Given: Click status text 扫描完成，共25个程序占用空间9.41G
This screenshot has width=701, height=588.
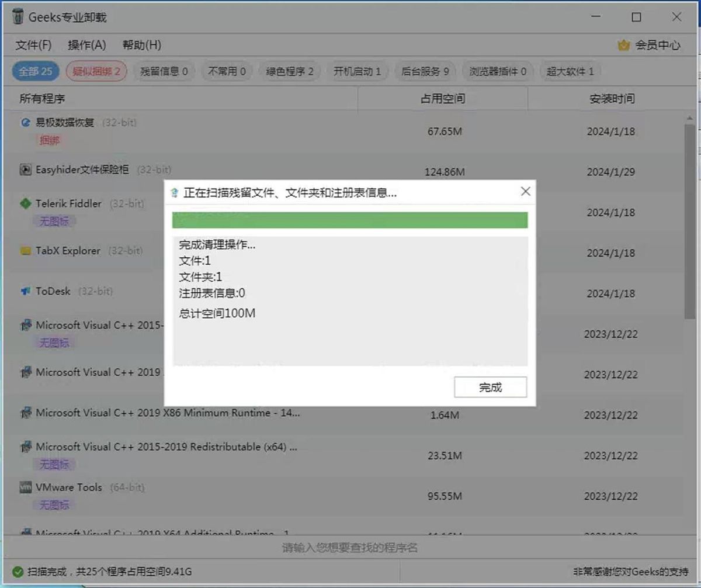Looking at the screenshot, I should coord(110,571).
